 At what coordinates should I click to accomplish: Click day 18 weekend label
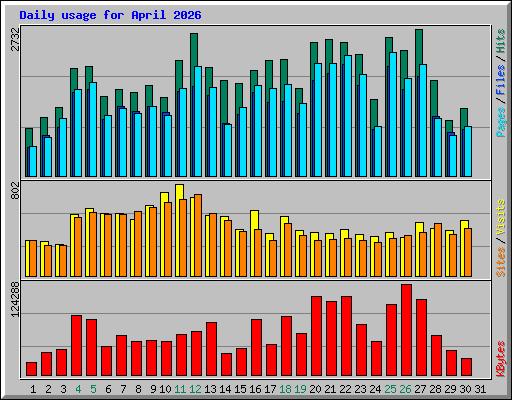click(285, 389)
